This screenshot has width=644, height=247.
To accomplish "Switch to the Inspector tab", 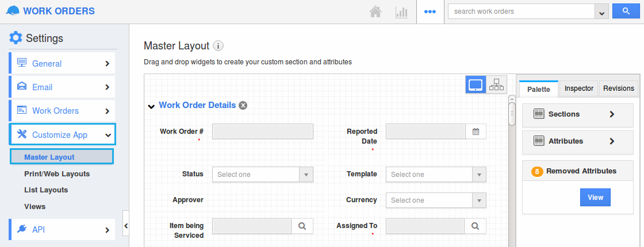I will (x=578, y=88).
